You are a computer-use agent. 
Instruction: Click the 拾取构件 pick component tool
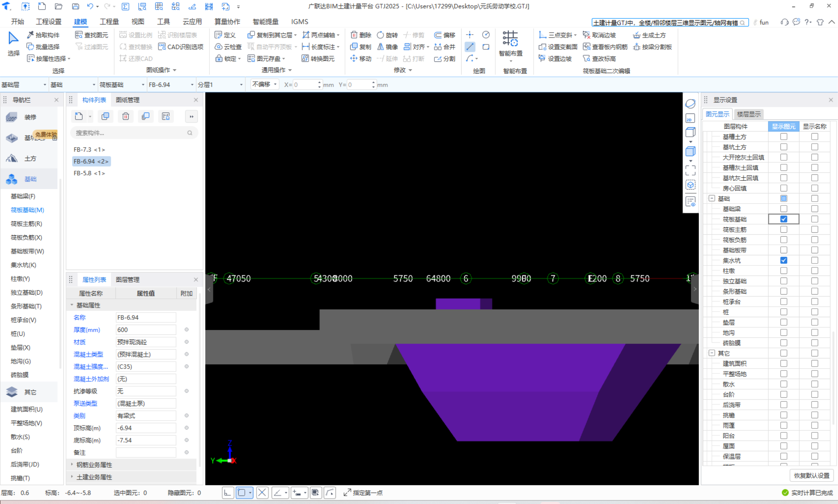point(43,35)
